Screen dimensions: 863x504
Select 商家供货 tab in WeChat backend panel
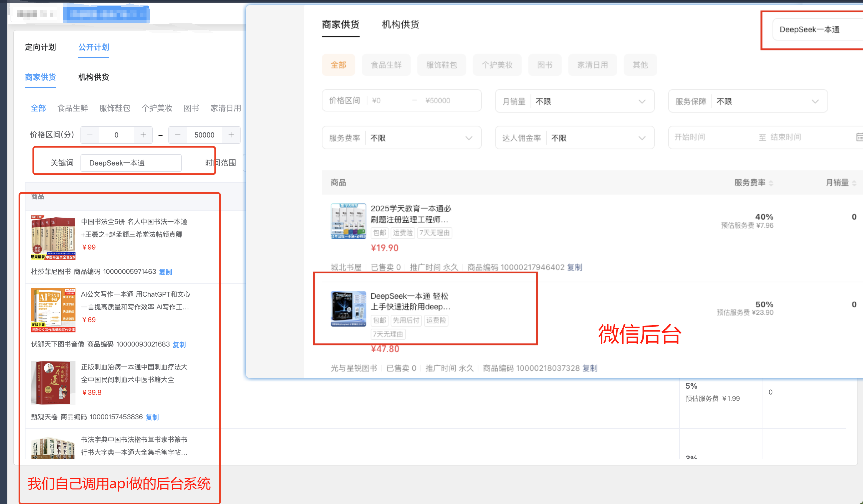340,25
